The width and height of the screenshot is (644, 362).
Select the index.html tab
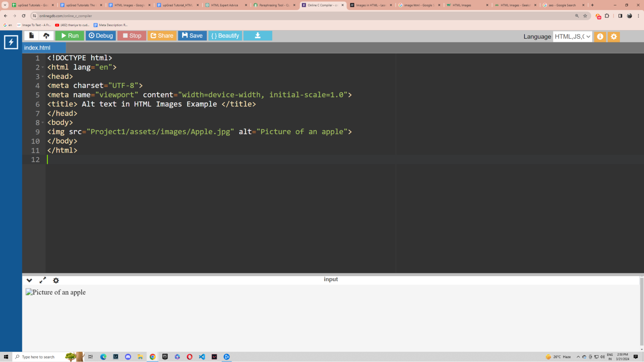point(38,48)
